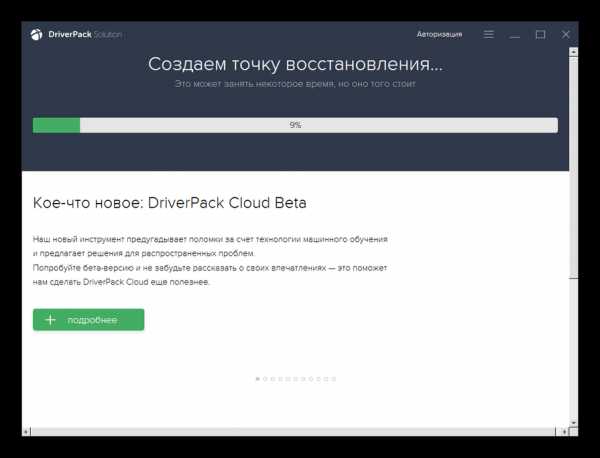
Task: Click paragraph starting Наш новый инструмент
Action: coord(210,246)
